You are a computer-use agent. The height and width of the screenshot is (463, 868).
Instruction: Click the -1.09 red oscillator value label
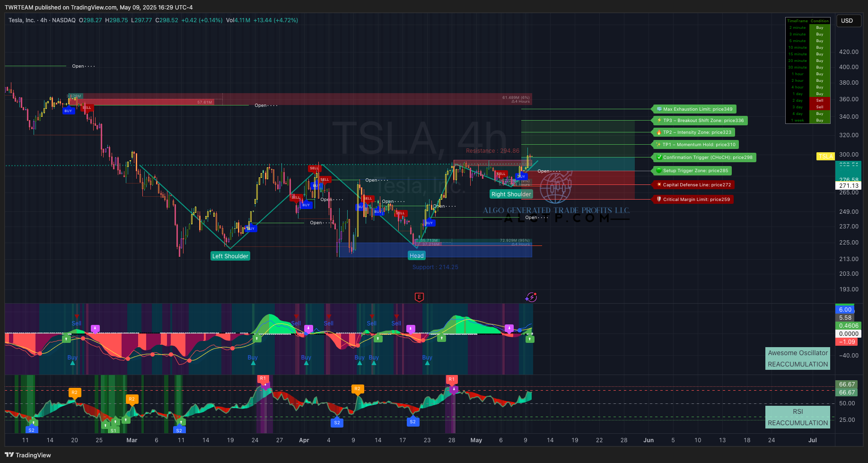point(847,341)
